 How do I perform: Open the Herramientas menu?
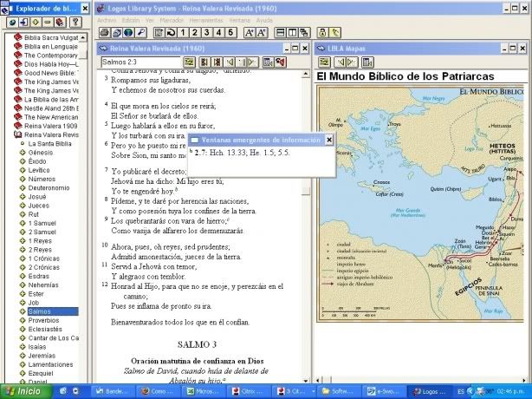click(x=206, y=20)
